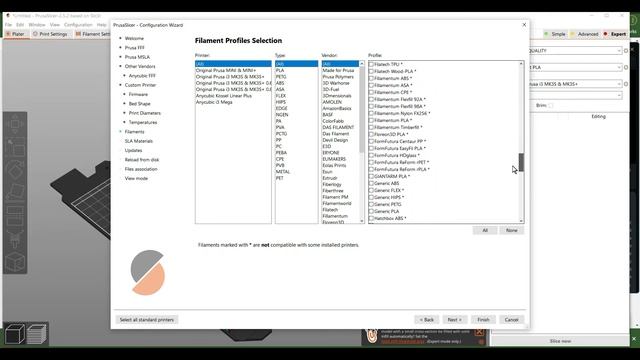Cancel the configuration wizard
The image size is (640, 360).
(x=511, y=320)
